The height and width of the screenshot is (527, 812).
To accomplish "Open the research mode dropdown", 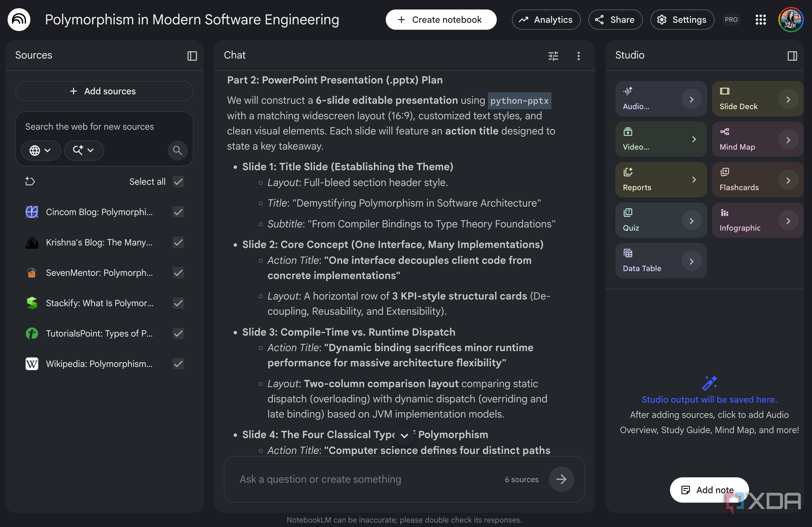I will click(x=83, y=150).
